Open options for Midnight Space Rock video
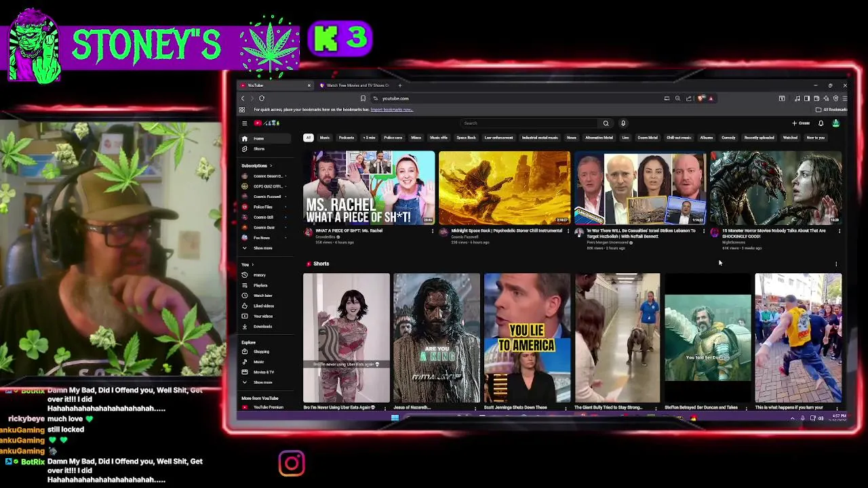 568,231
